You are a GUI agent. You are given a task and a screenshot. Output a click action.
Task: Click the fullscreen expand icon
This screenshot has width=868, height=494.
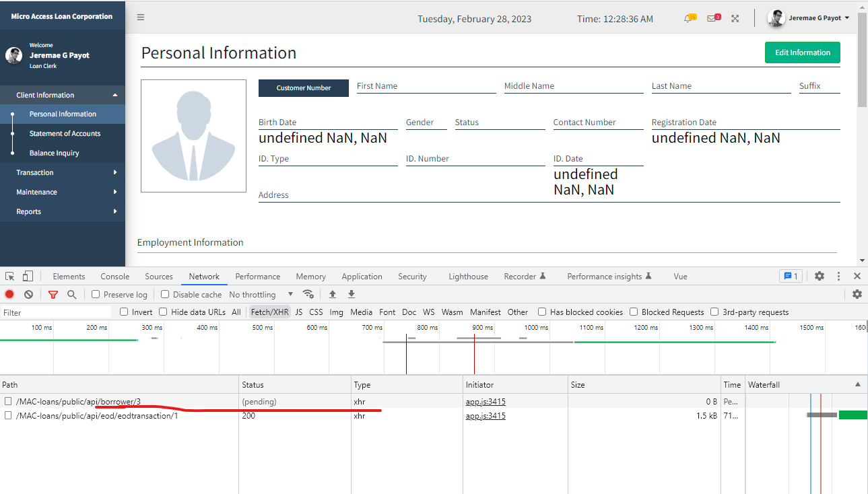(735, 18)
